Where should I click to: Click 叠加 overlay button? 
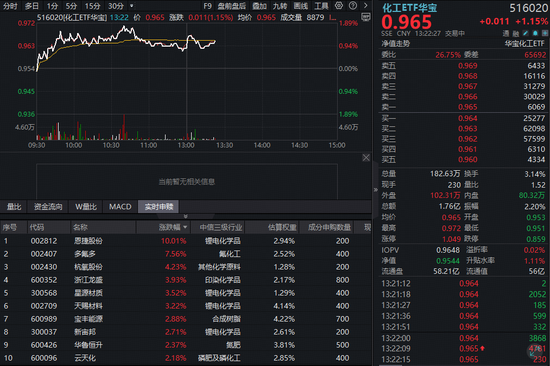tap(260, 6)
